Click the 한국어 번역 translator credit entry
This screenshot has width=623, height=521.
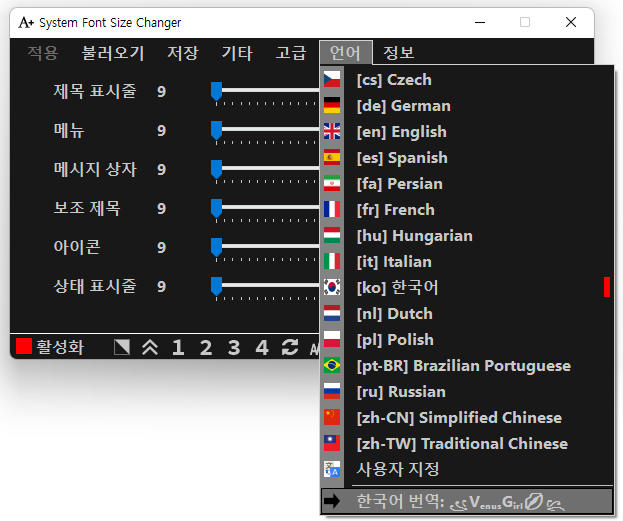pyautogui.click(x=467, y=501)
